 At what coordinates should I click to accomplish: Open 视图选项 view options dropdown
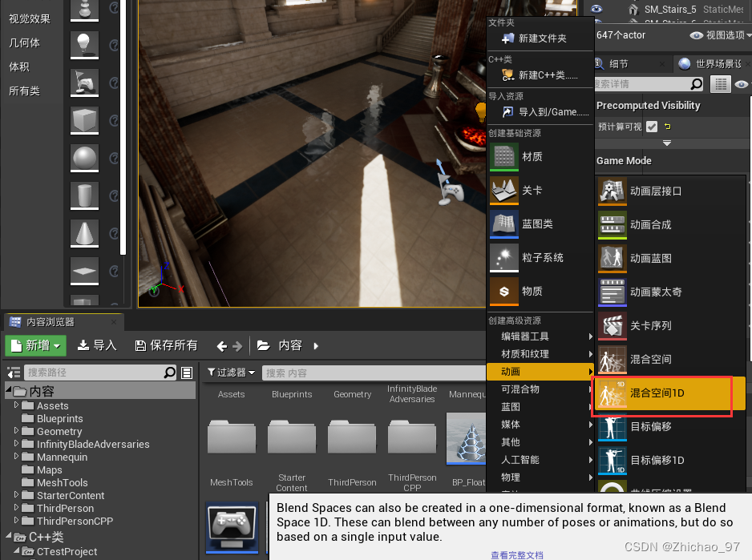tap(721, 35)
